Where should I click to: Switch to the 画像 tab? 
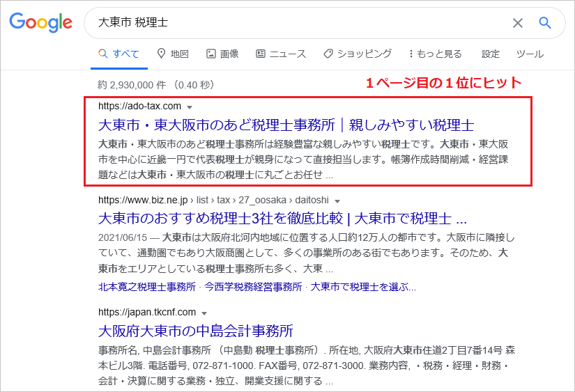[222, 54]
